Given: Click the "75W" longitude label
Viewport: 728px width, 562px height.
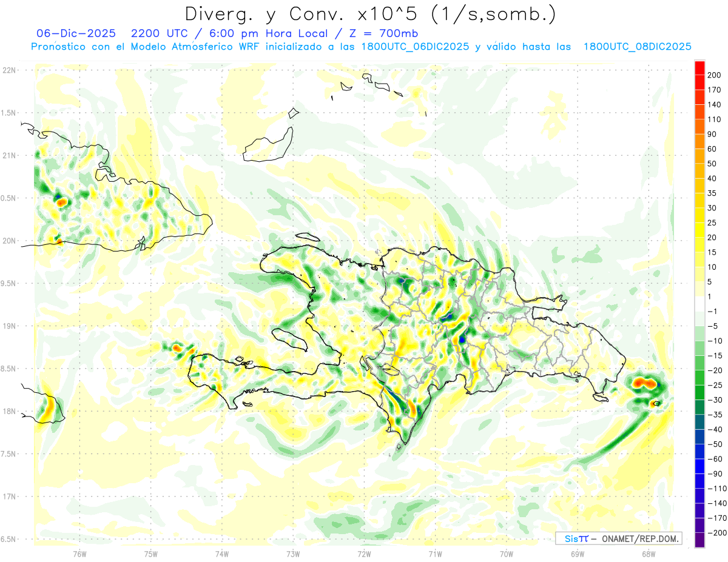Looking at the screenshot, I should tap(151, 554).
